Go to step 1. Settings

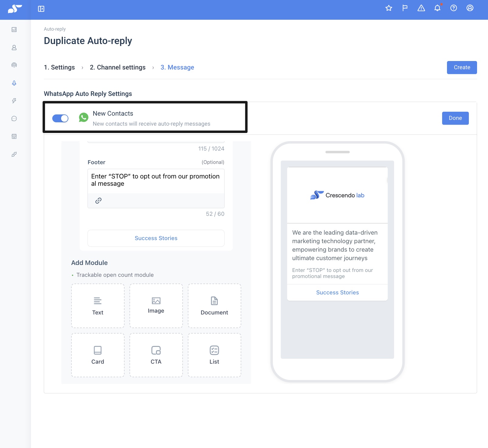coord(59,67)
